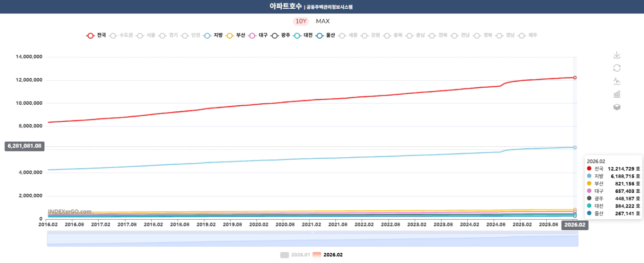644x263 pixels.
Task: Click the tooltip value 267,141 호
Action: pyautogui.click(x=628, y=213)
